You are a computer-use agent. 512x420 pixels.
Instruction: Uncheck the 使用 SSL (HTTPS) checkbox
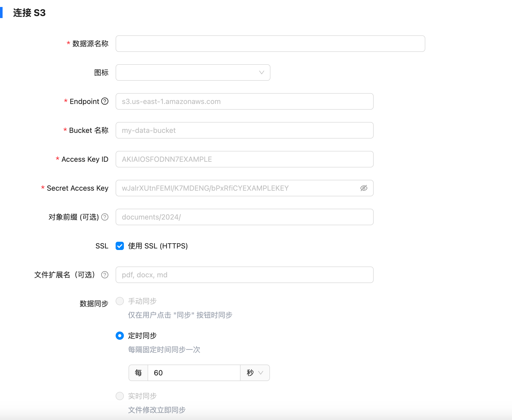120,246
